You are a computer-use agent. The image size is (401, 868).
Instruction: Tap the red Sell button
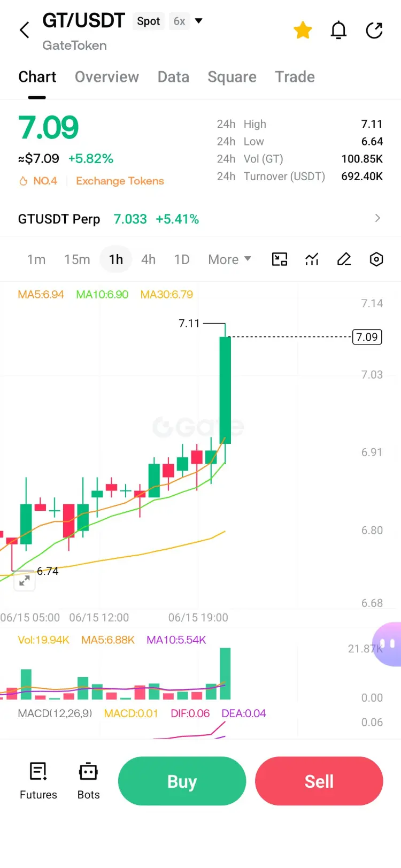pos(319,781)
